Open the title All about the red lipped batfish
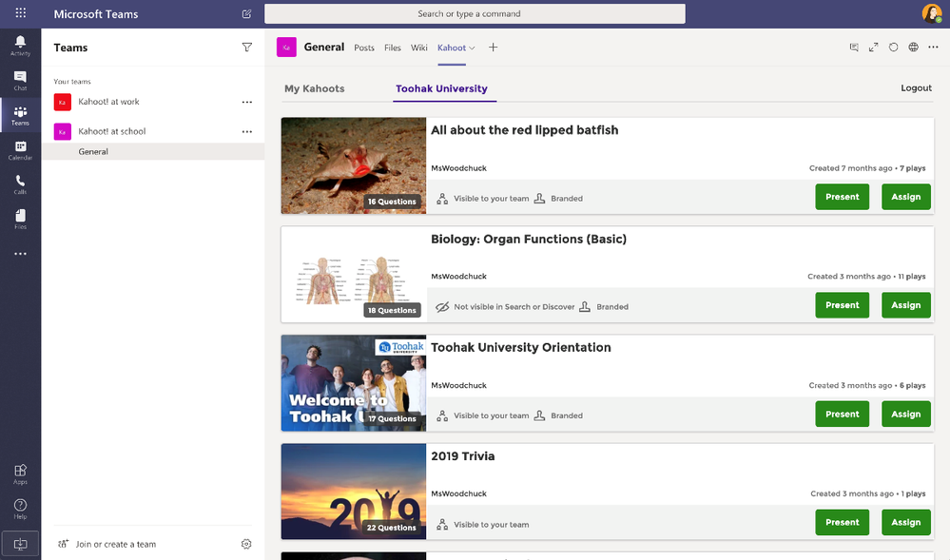950x560 pixels. [x=525, y=130]
